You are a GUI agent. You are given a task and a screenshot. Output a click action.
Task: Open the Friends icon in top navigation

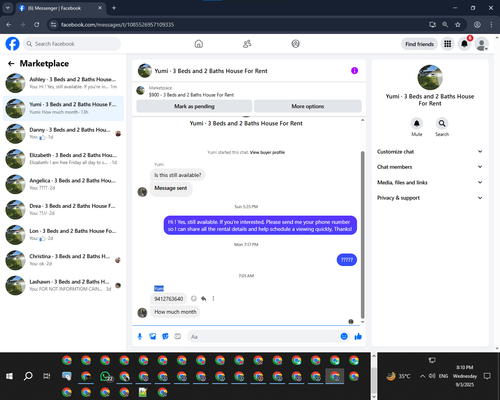pos(247,44)
